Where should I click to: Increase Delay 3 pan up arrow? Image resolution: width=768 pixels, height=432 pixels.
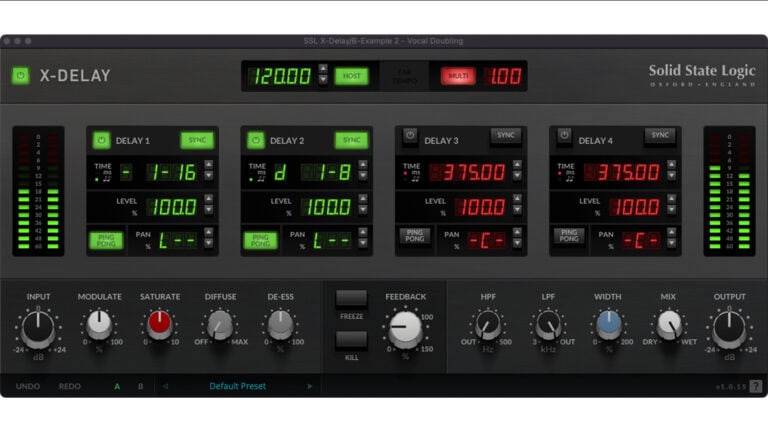[x=517, y=232]
